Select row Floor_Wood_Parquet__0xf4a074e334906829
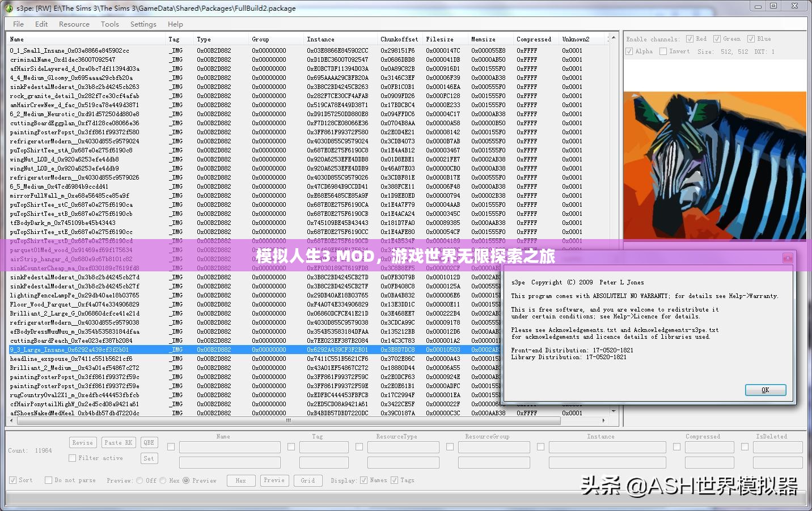 click(255, 304)
